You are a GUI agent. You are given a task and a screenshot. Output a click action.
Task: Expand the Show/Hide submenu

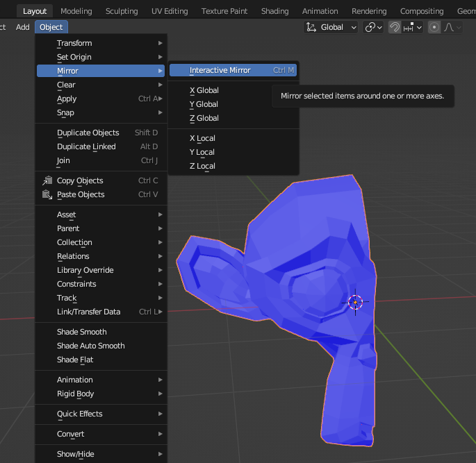point(101,454)
